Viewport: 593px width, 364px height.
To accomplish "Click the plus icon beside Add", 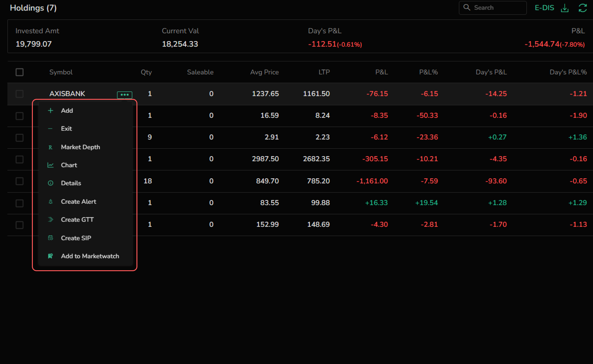I will [50, 110].
